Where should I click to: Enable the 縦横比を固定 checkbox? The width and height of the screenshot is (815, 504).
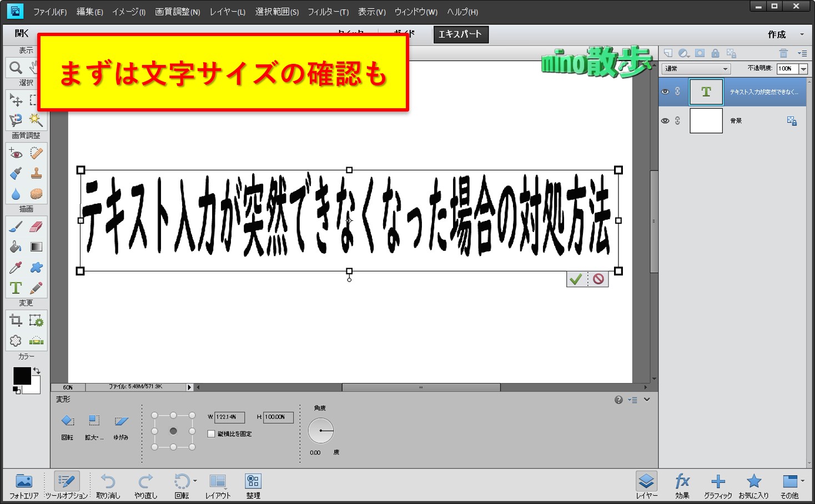click(211, 434)
